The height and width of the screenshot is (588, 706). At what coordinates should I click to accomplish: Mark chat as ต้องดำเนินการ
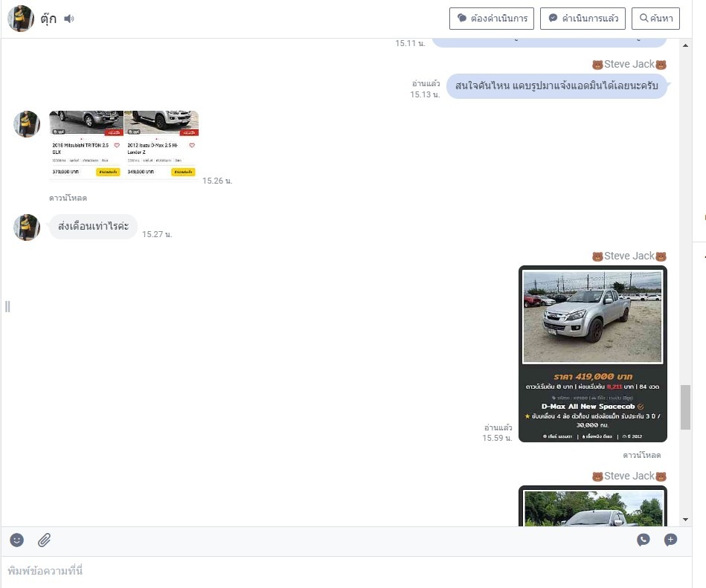[492, 19]
